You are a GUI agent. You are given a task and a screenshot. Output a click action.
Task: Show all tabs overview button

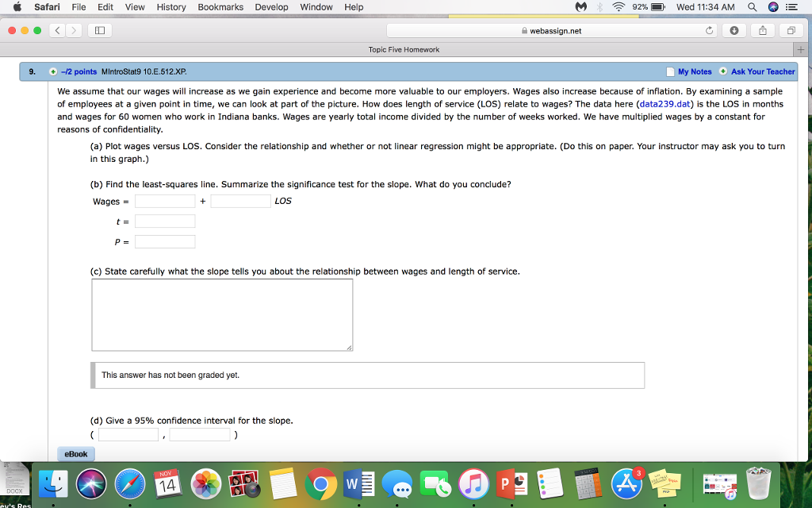point(791,31)
